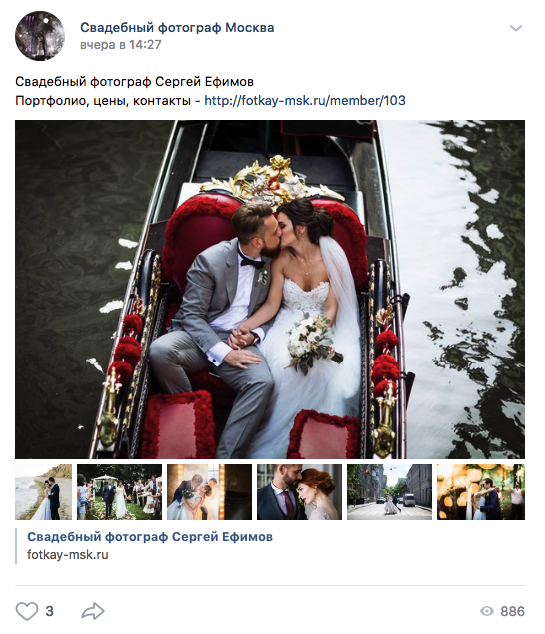Click the post text 'Свадебный фотограф Сергей Ефимов'

(134, 82)
